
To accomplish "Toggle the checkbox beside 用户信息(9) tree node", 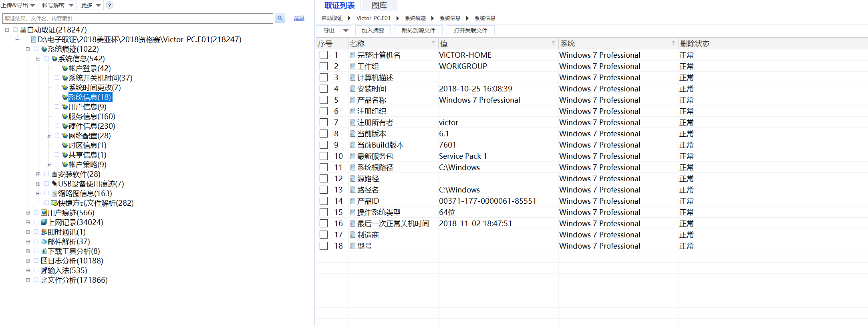I will coord(57,107).
